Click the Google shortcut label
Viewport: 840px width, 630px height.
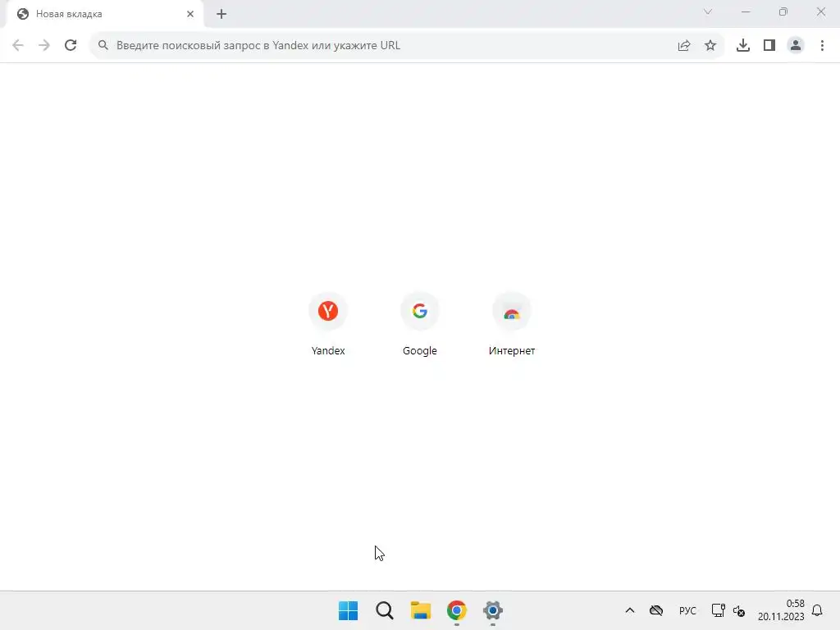(x=419, y=351)
